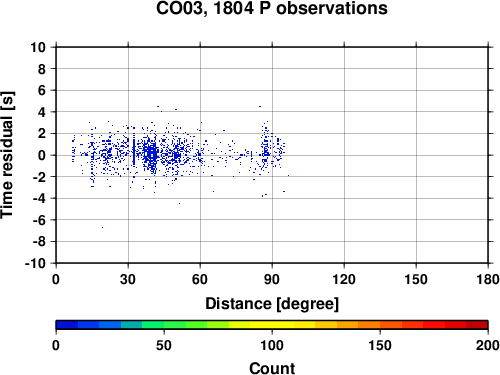Click the vertical data streak near 32 degrees
Image resolution: width=500 pixels, height=375 pixels.
coord(134,150)
